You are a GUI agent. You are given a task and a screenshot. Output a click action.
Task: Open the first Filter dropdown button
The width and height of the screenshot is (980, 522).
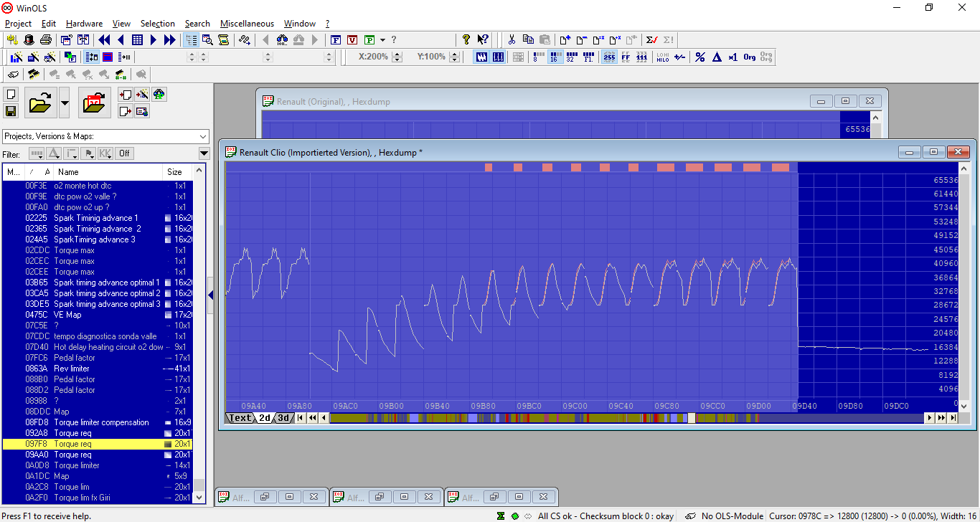pos(36,153)
